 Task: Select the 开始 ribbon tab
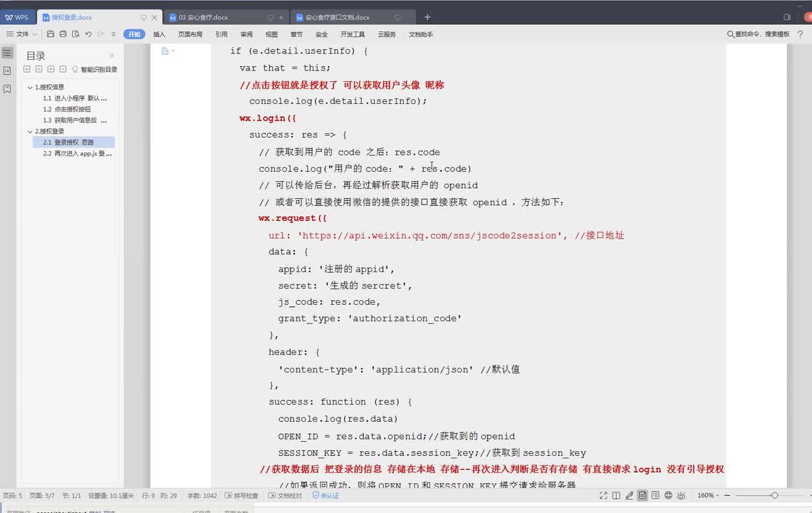pos(134,34)
